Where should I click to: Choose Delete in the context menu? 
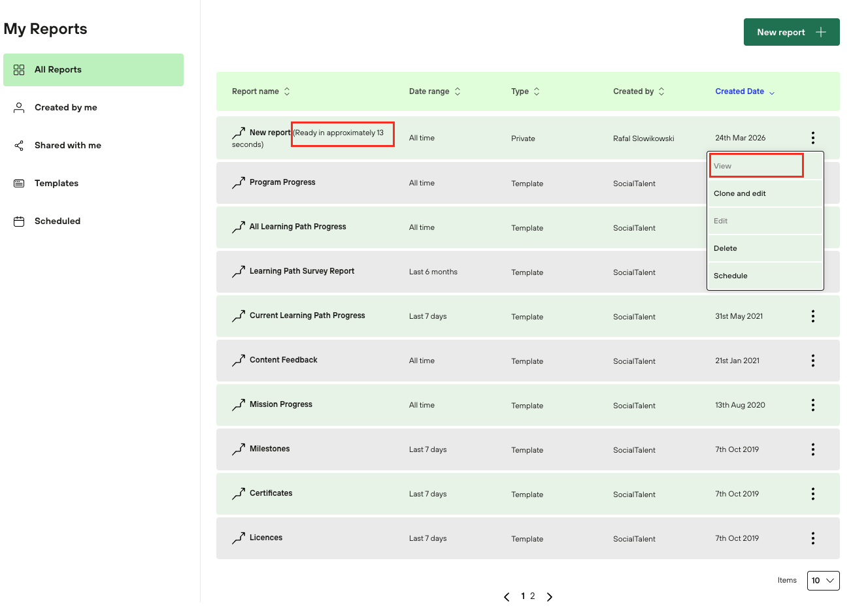[x=725, y=248]
